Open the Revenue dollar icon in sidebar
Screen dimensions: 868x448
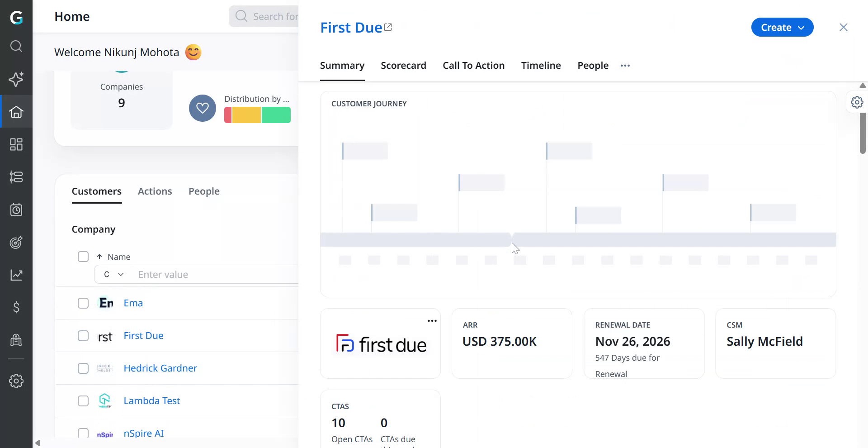click(17, 308)
